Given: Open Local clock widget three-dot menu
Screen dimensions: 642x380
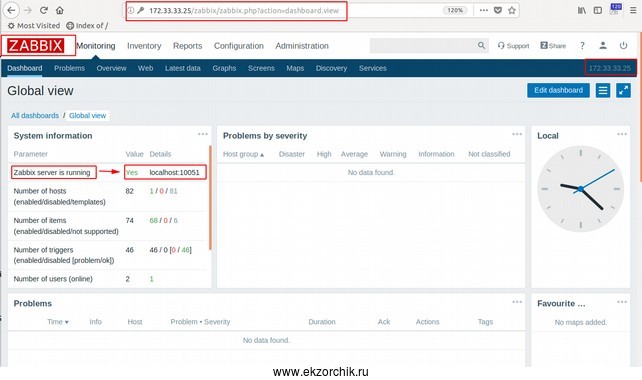Looking at the screenshot, I should 622,134.
